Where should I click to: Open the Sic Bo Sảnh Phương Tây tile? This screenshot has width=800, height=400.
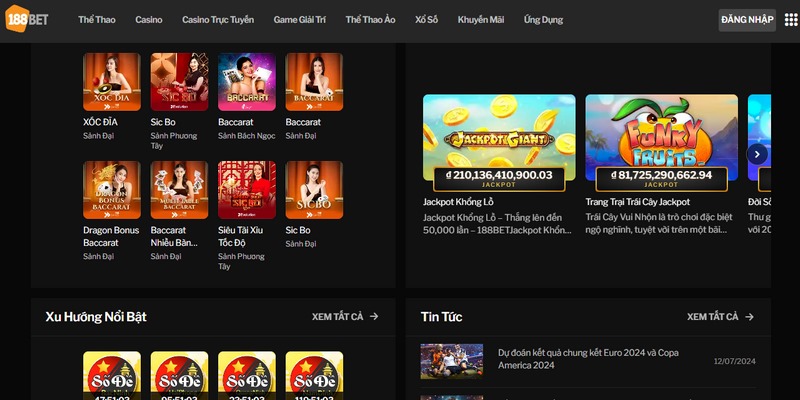pos(179,82)
